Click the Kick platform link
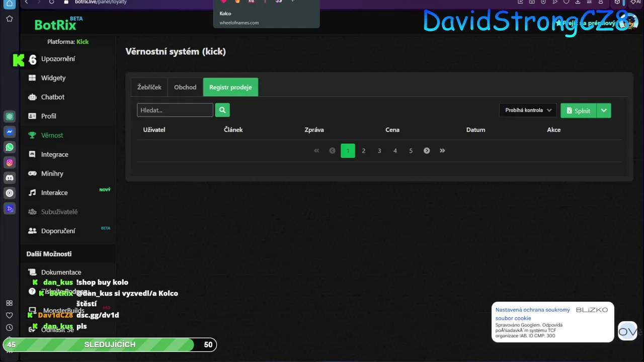 point(83,42)
